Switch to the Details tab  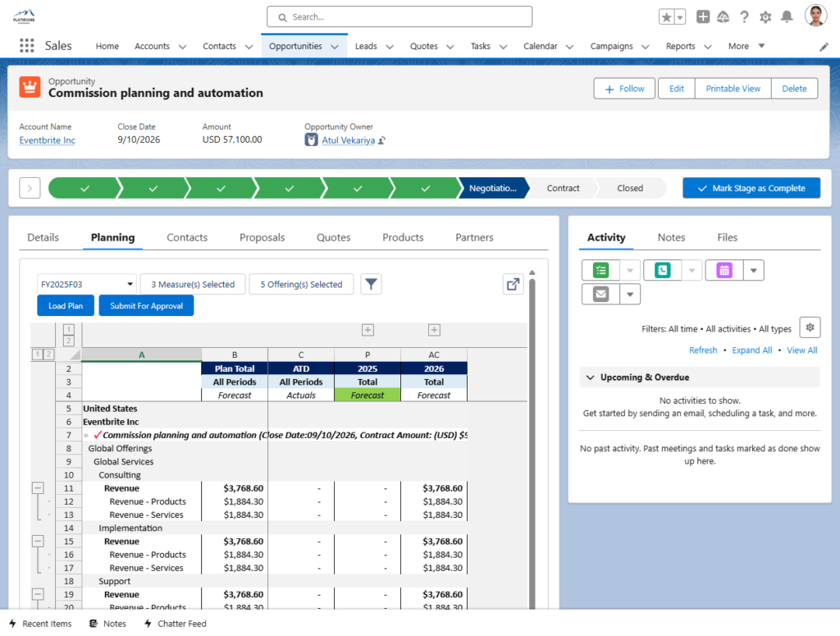pyautogui.click(x=43, y=237)
